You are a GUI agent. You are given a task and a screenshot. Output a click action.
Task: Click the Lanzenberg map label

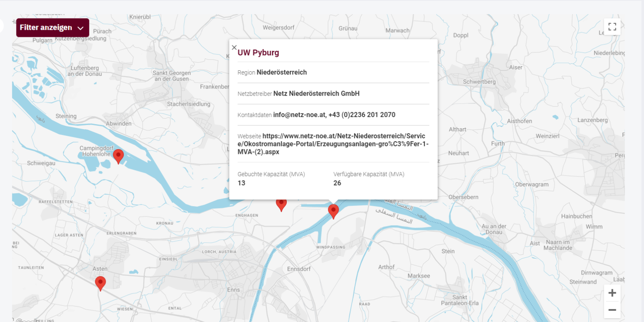(592, 120)
